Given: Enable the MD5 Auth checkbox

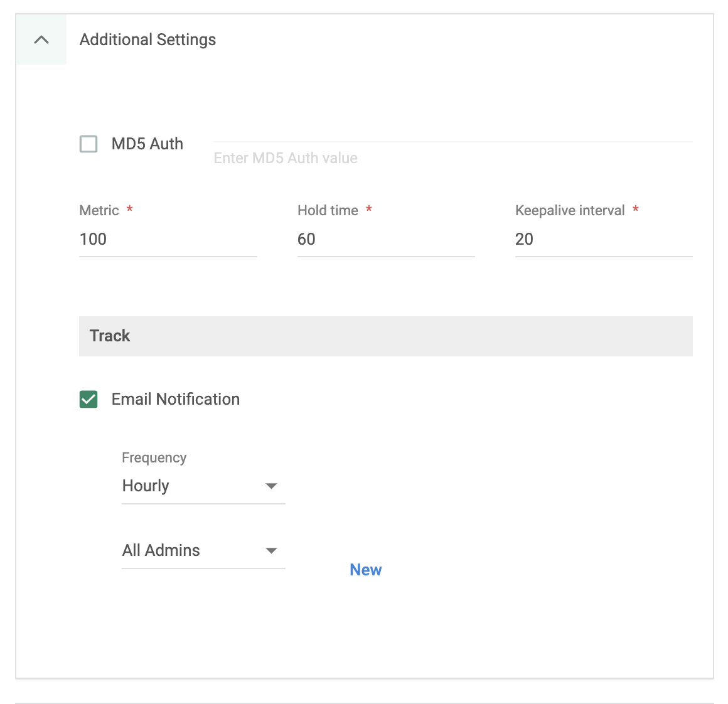Looking at the screenshot, I should [x=88, y=144].
